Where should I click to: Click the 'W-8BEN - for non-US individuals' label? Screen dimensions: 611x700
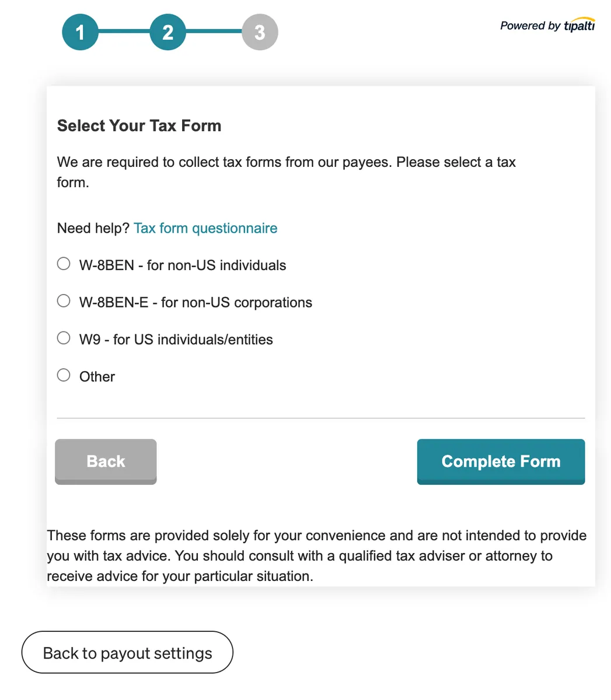click(x=183, y=265)
